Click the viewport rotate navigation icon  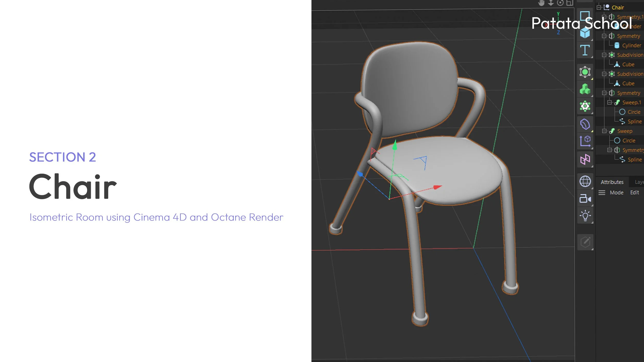560,3
